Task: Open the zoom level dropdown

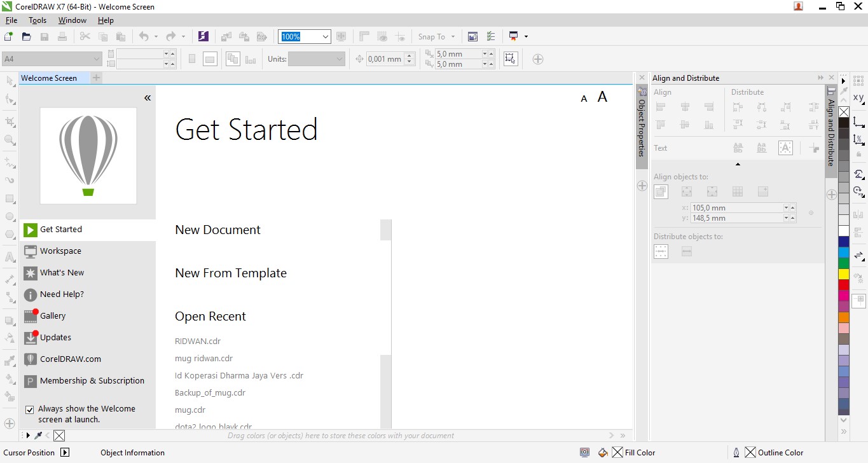Action: pyautogui.click(x=325, y=36)
